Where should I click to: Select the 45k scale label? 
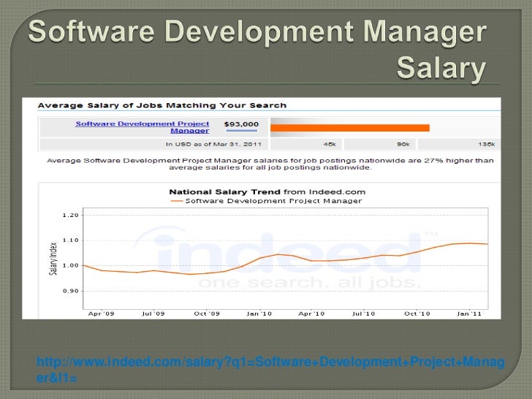point(330,144)
